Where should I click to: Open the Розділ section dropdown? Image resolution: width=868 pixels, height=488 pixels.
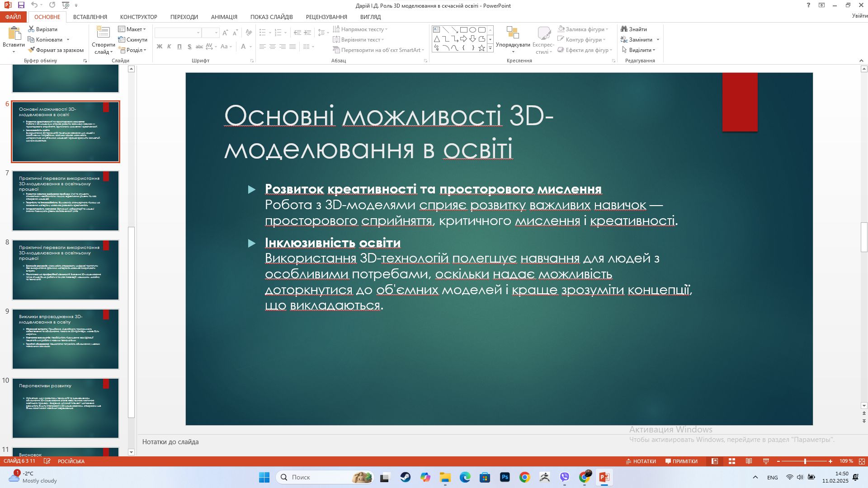point(132,50)
